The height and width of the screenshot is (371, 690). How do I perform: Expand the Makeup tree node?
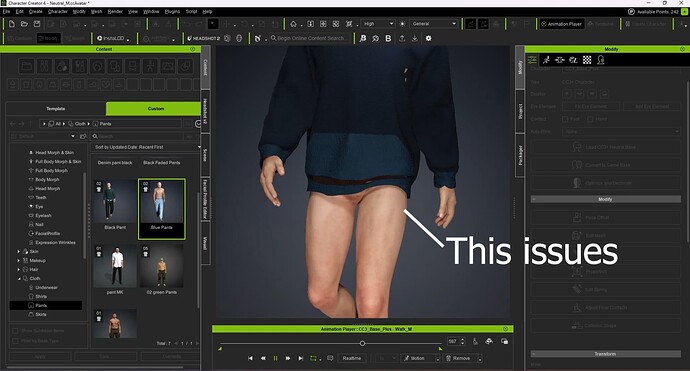click(x=18, y=261)
